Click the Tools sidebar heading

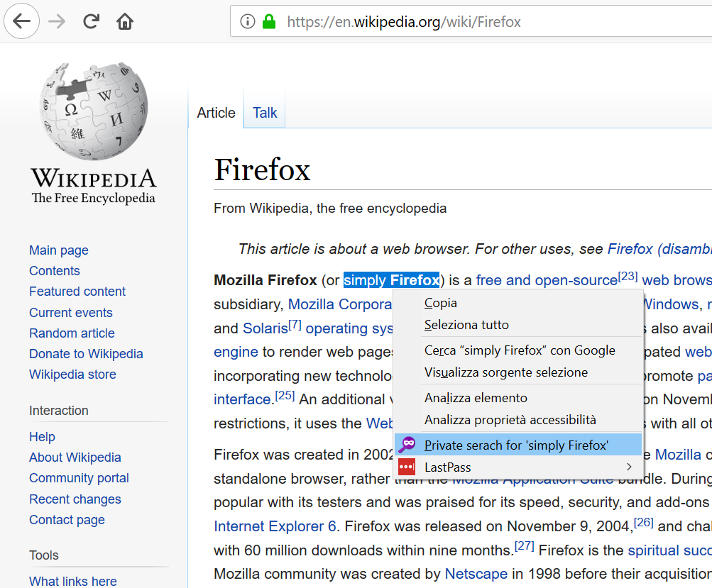pos(43,555)
